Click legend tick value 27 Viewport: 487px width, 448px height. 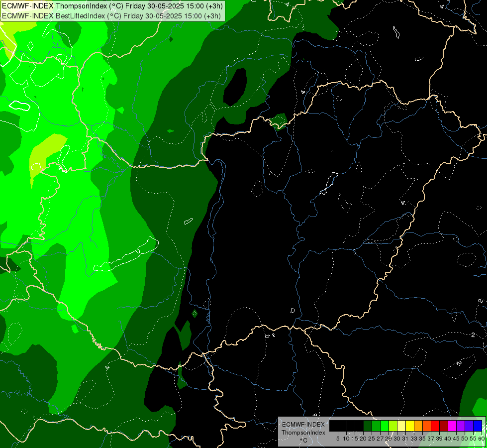click(380, 439)
